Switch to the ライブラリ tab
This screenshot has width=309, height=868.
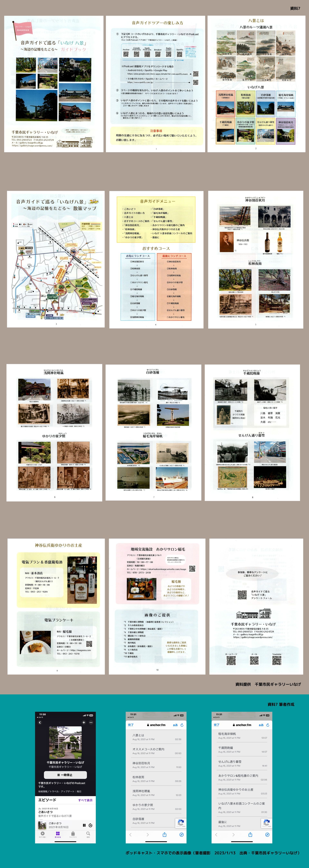coord(73,835)
